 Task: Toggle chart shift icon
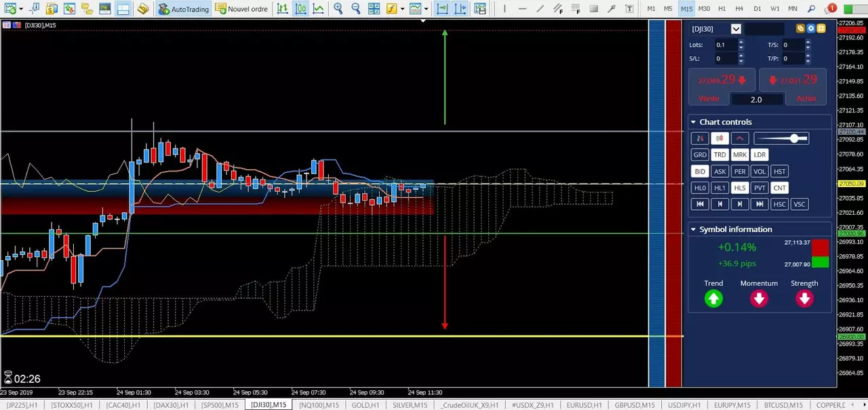tap(460, 9)
